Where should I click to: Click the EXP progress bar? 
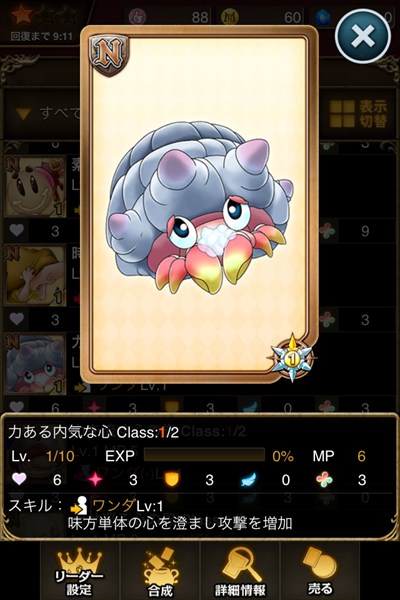pos(204,455)
